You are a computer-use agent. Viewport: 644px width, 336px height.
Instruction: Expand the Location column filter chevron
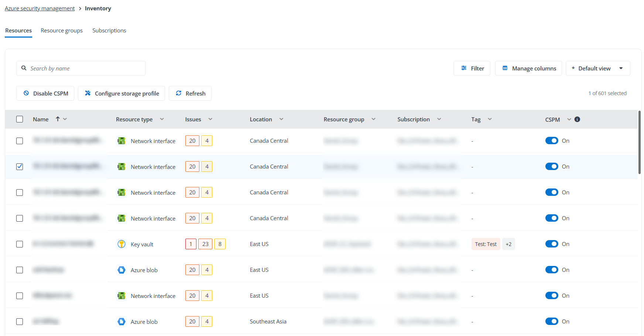[281, 119]
